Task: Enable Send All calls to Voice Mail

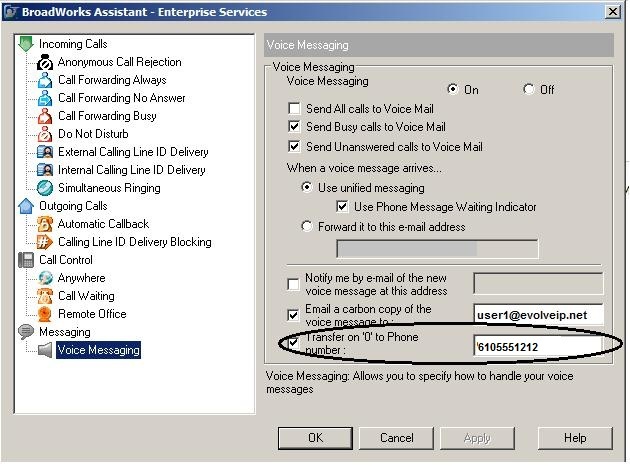Action: point(294,108)
